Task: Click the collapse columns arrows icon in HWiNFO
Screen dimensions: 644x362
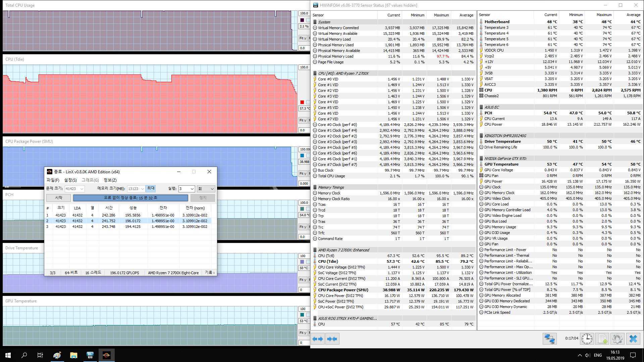Action: (x=332, y=339)
